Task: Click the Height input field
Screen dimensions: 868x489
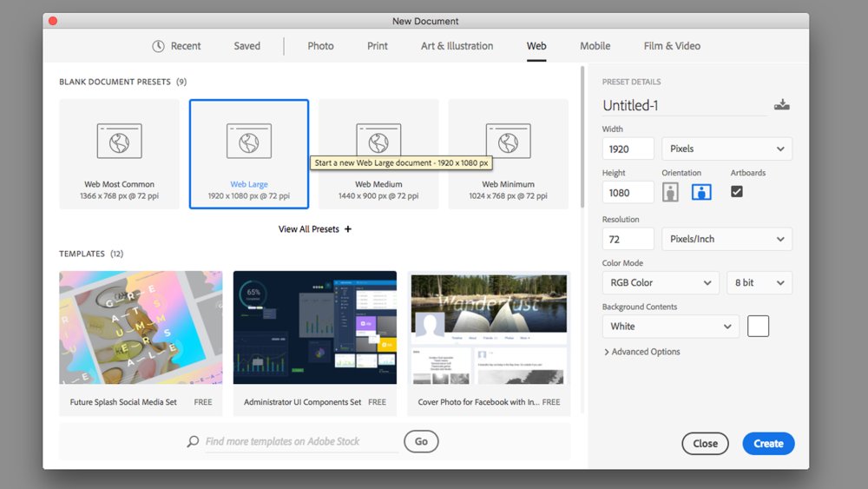Action: [628, 192]
